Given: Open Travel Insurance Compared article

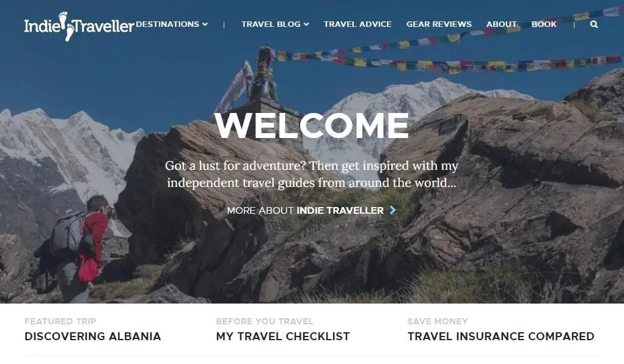Looking at the screenshot, I should pyautogui.click(x=501, y=336).
